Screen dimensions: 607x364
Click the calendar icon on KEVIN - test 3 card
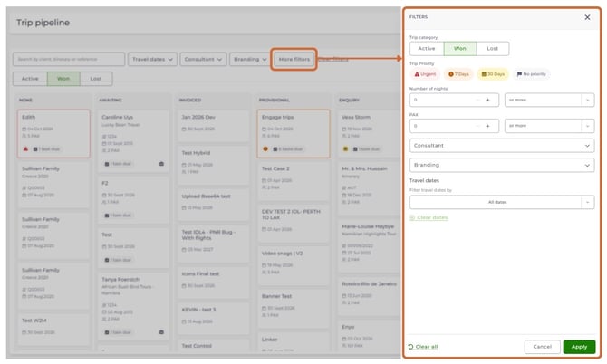pyautogui.click(x=184, y=321)
